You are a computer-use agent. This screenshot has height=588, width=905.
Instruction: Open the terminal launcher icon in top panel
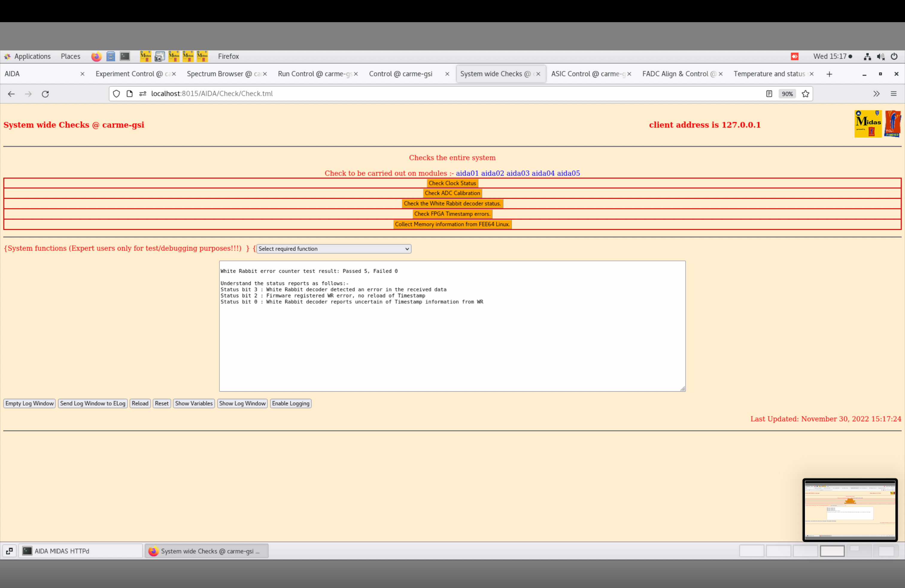pyautogui.click(x=125, y=56)
